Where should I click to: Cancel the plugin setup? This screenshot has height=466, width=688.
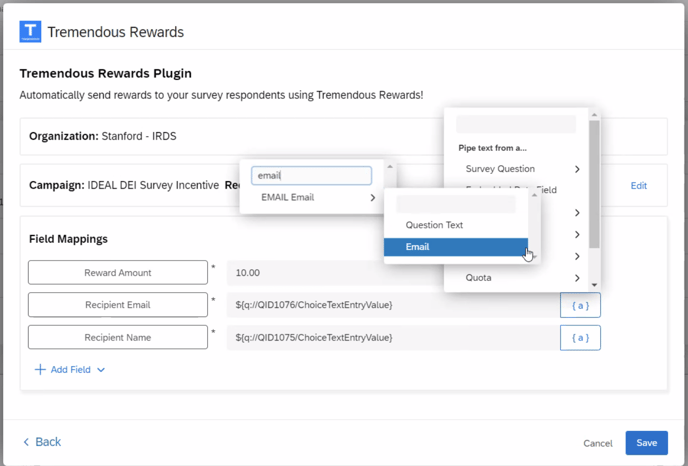click(x=598, y=443)
